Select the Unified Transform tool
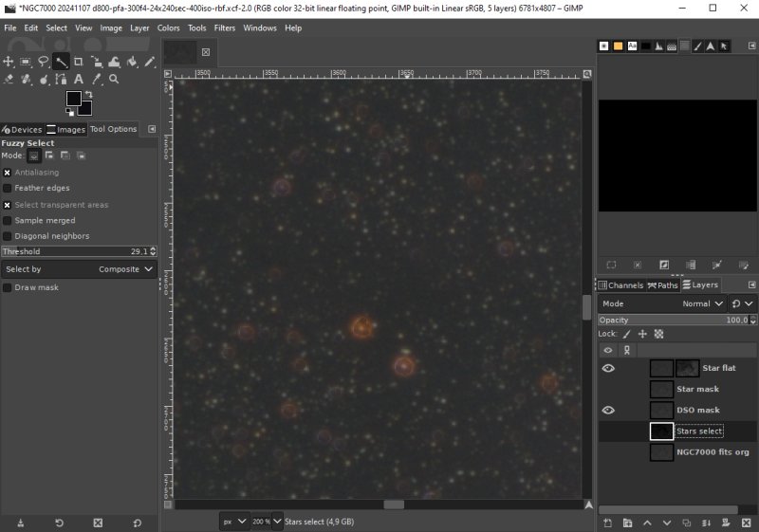Screen dimensions: 759x532 97,62
